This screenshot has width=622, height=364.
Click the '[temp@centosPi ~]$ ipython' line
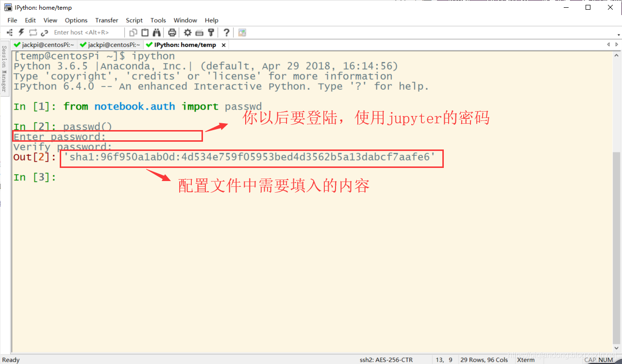[x=94, y=56]
